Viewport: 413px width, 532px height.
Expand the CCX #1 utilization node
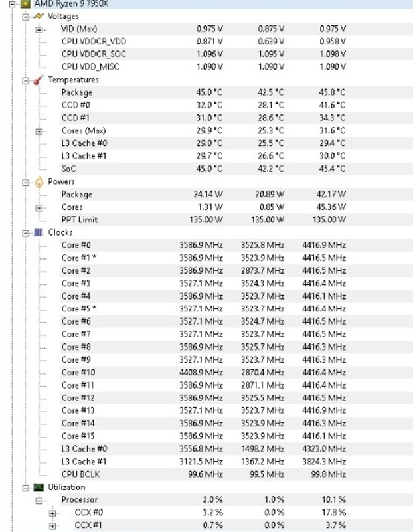(52, 525)
